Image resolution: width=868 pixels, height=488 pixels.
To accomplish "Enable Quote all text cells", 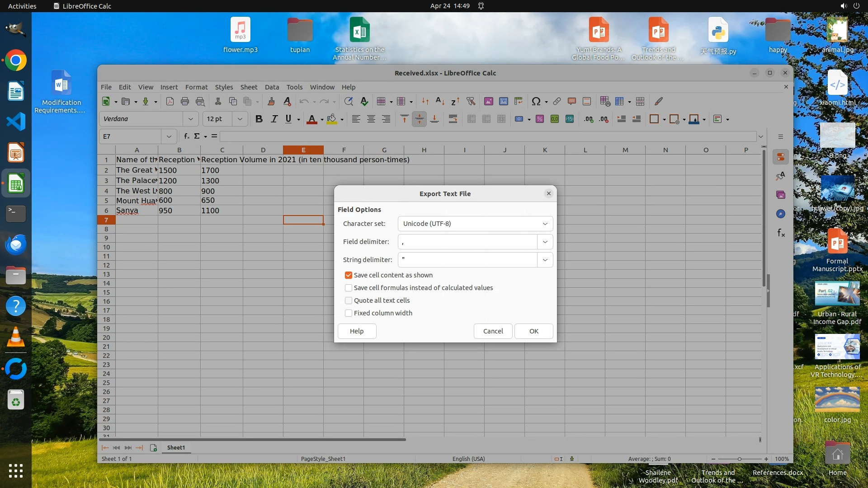I will (349, 300).
